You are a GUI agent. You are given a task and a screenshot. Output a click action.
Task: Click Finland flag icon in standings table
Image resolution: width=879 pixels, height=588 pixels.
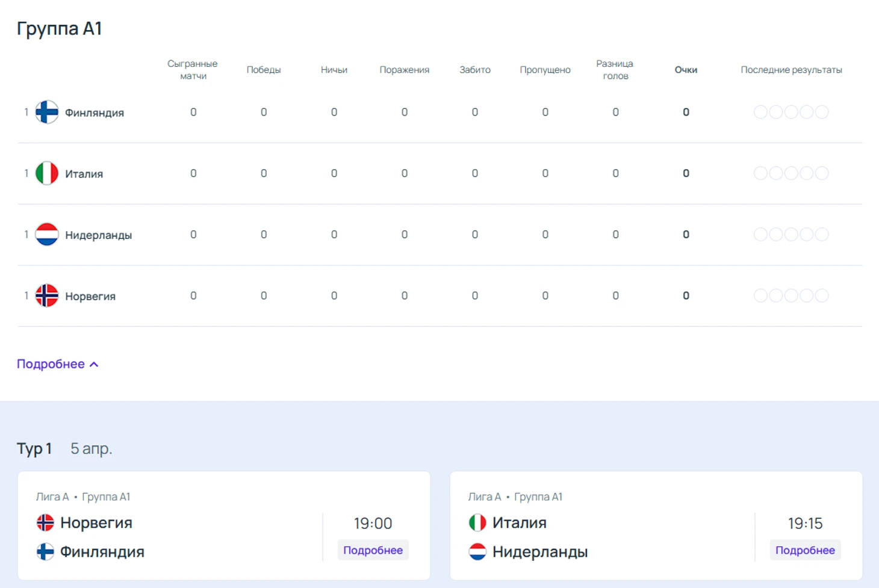(46, 112)
